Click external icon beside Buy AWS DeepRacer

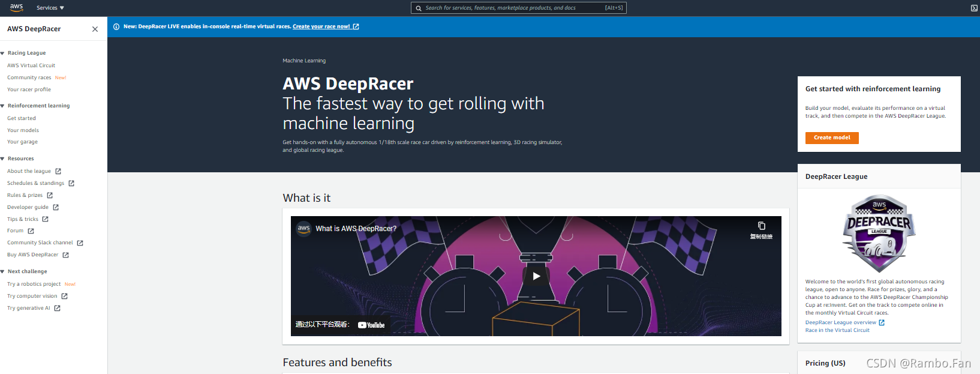coord(65,255)
